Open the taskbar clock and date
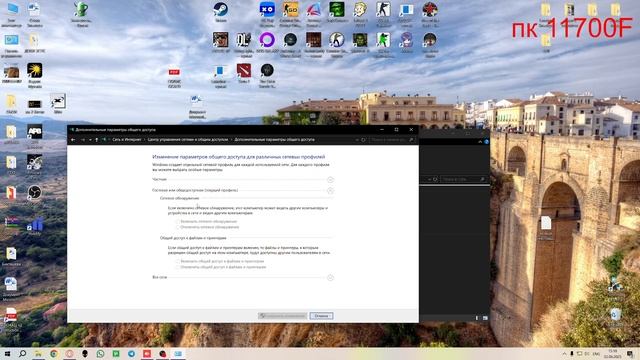 [x=613, y=353]
